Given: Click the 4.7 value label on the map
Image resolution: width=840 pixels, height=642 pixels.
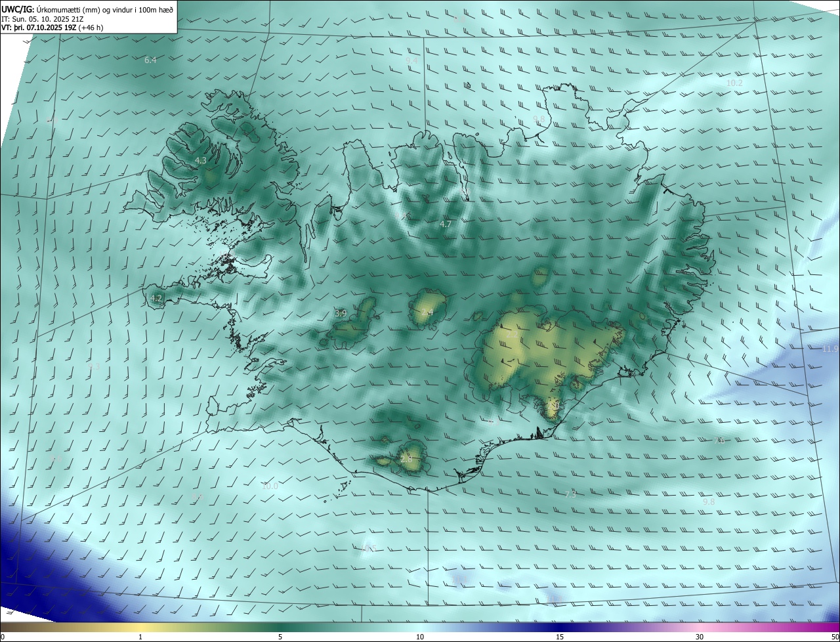Looking at the screenshot, I should (x=446, y=225).
